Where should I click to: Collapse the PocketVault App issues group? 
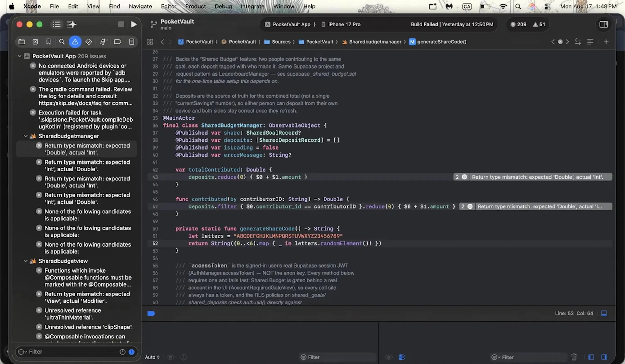pyautogui.click(x=19, y=56)
